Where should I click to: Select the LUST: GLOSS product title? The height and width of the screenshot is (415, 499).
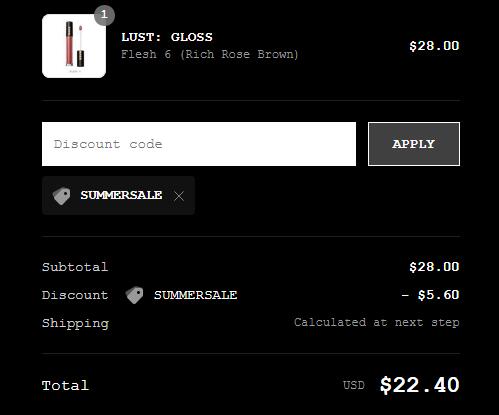[167, 37]
